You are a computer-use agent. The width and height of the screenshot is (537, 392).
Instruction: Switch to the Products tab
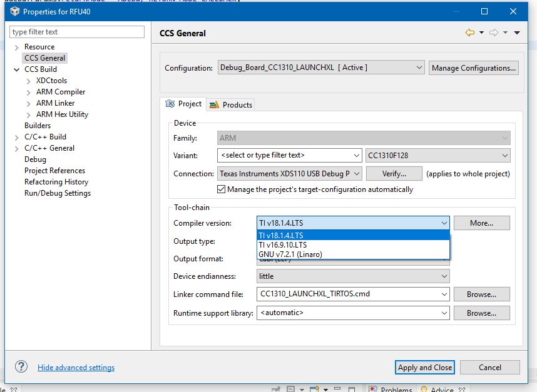coord(232,104)
